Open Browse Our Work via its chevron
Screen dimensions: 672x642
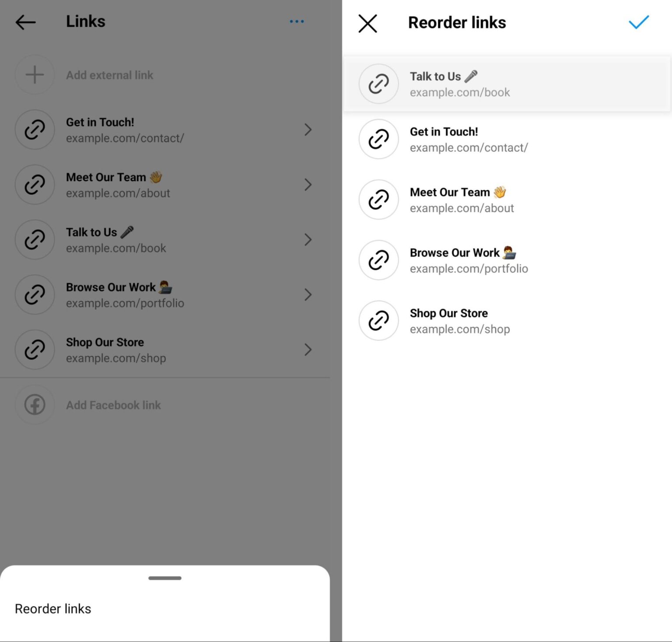308,295
